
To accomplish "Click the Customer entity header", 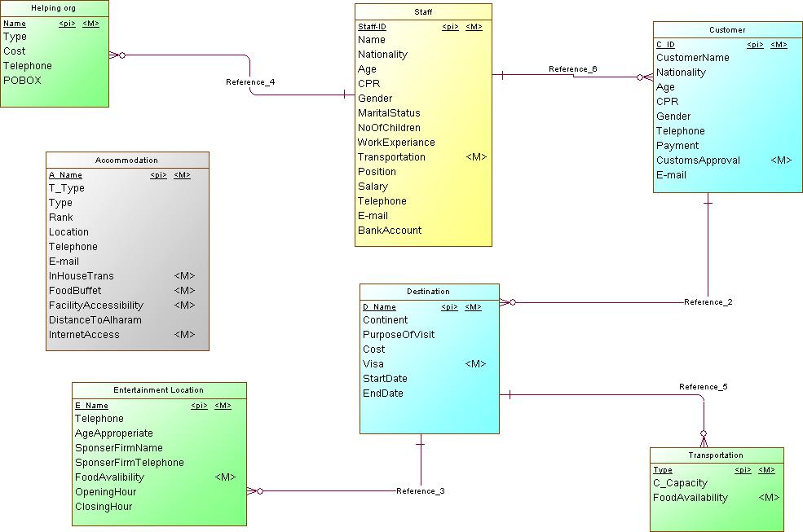I will pos(726,30).
